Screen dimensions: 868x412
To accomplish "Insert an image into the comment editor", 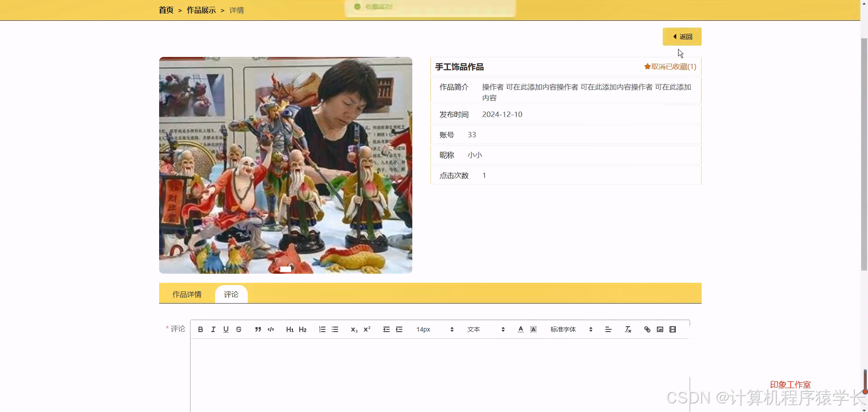I will click(x=660, y=329).
